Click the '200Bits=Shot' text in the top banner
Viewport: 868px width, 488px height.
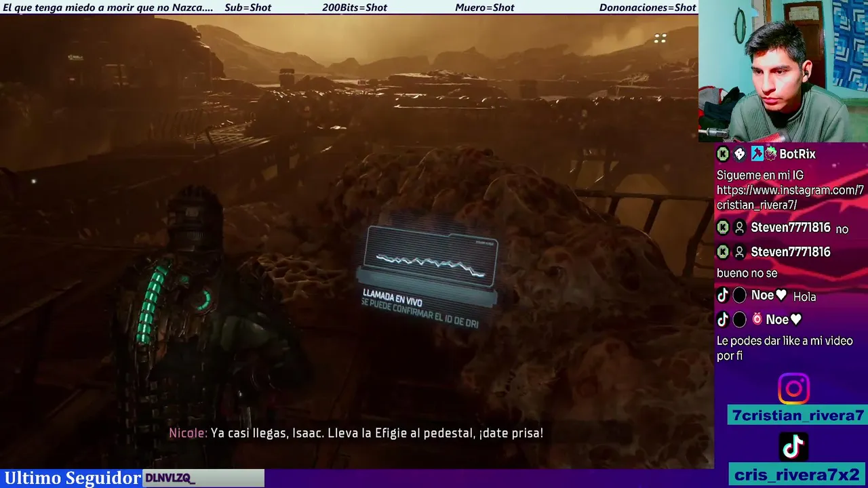[355, 7]
